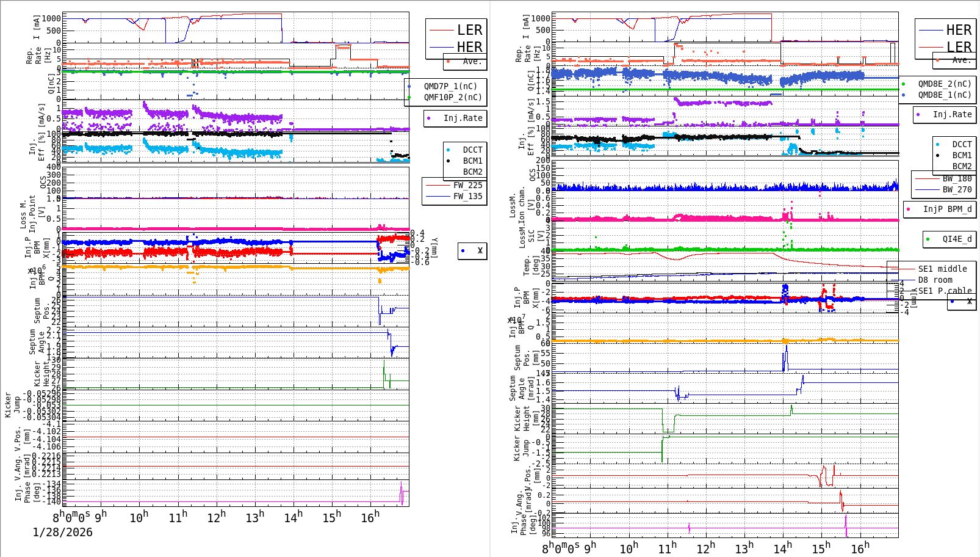The height and width of the screenshot is (557, 980).
Task: Click BCM2 legend entry in left plot
Action: (472, 172)
